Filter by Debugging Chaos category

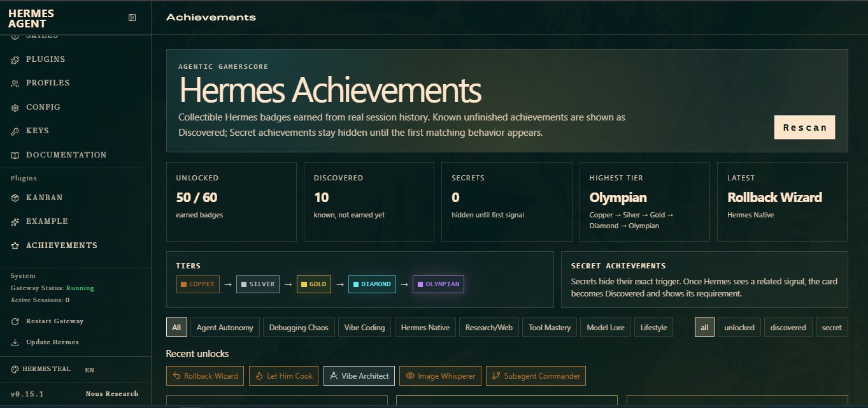tap(299, 328)
